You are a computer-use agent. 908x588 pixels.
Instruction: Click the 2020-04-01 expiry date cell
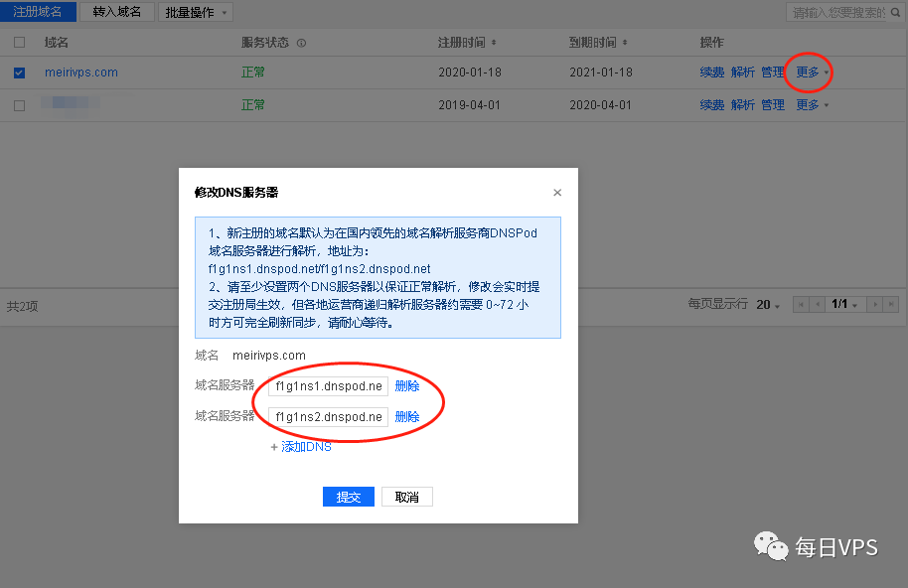pyautogui.click(x=601, y=105)
